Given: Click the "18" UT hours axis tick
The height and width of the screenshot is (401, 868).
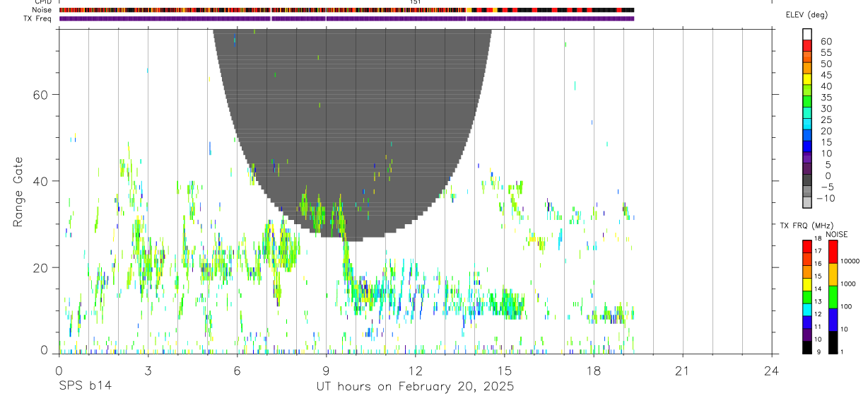Looking at the screenshot, I should 593,370.
